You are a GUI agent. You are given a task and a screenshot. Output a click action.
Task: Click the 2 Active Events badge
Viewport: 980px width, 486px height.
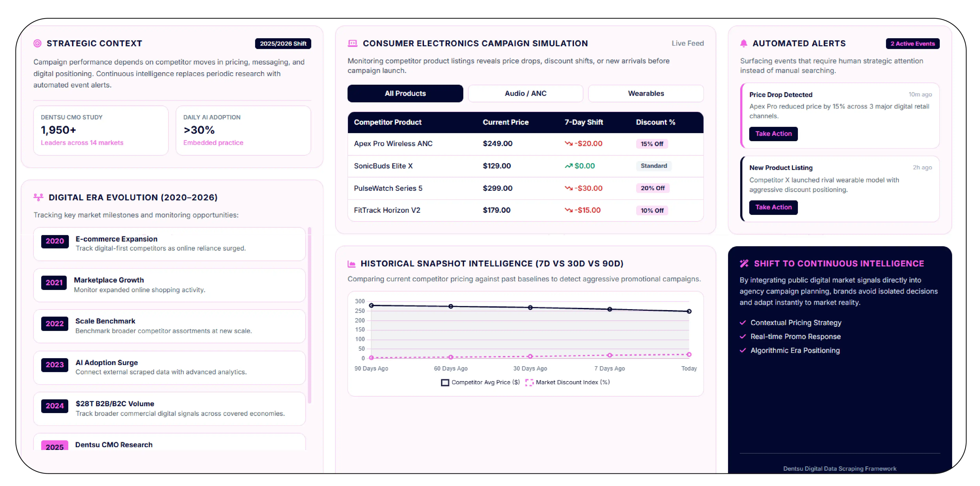(912, 44)
